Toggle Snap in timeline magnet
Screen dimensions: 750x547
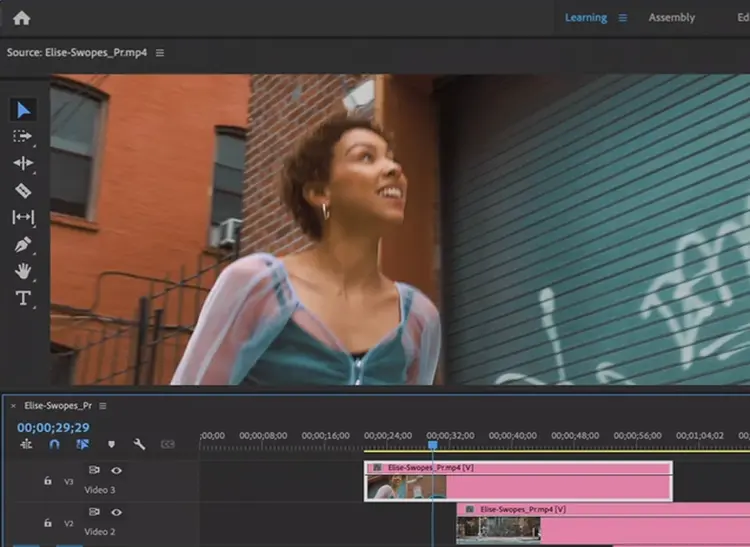(54, 444)
